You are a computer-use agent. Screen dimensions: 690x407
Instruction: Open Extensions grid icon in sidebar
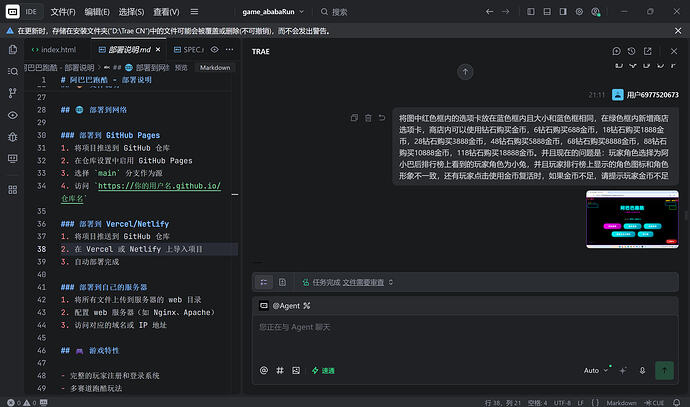pyautogui.click(x=13, y=190)
